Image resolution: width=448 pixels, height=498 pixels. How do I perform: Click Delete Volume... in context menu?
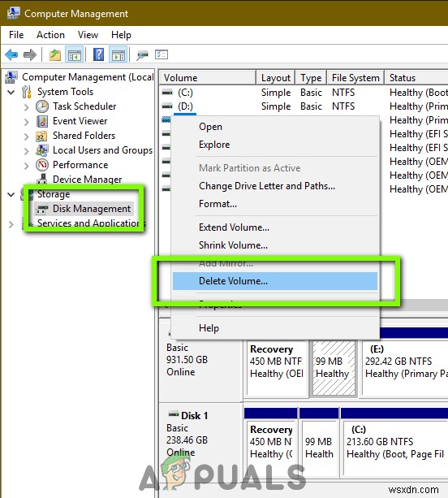click(x=275, y=281)
